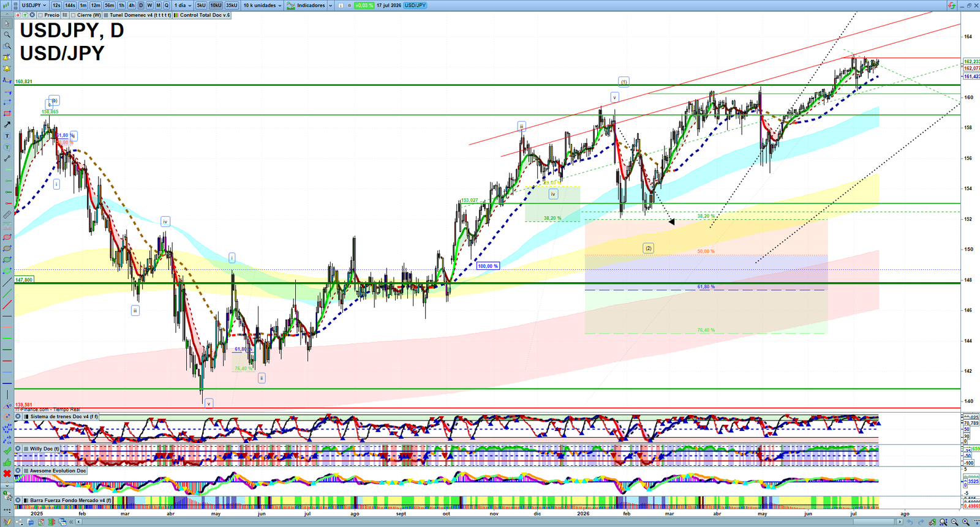The height and width of the screenshot is (527, 980).
Task: Open the USDJPY symbol dropdown
Action: point(34,6)
